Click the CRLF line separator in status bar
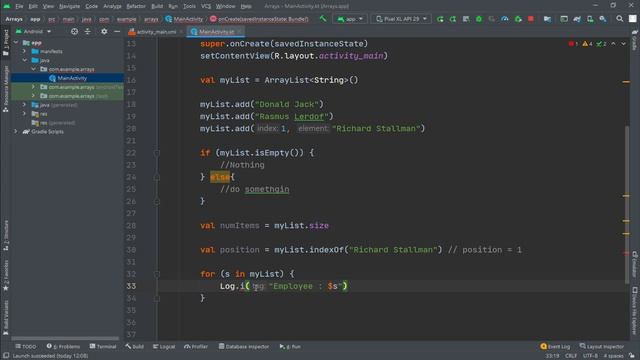 click(x=571, y=356)
